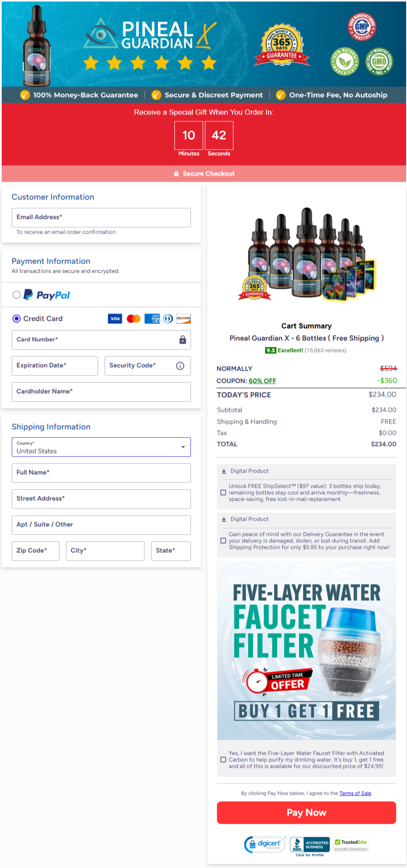Click the security code info icon

click(x=180, y=365)
